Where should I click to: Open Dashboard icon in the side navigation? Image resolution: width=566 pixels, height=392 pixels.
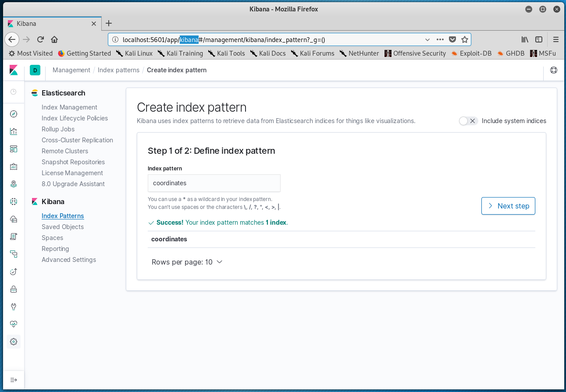tap(14, 149)
